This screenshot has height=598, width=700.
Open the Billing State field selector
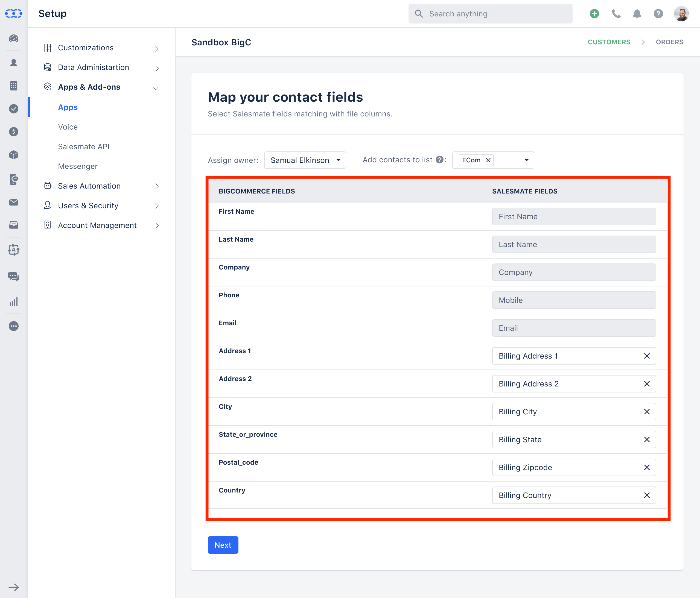(x=574, y=440)
